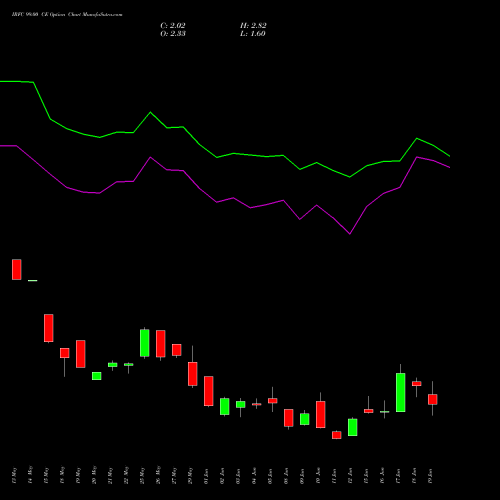
Task: Click the high value H: 2.82
Action: tap(253, 25)
